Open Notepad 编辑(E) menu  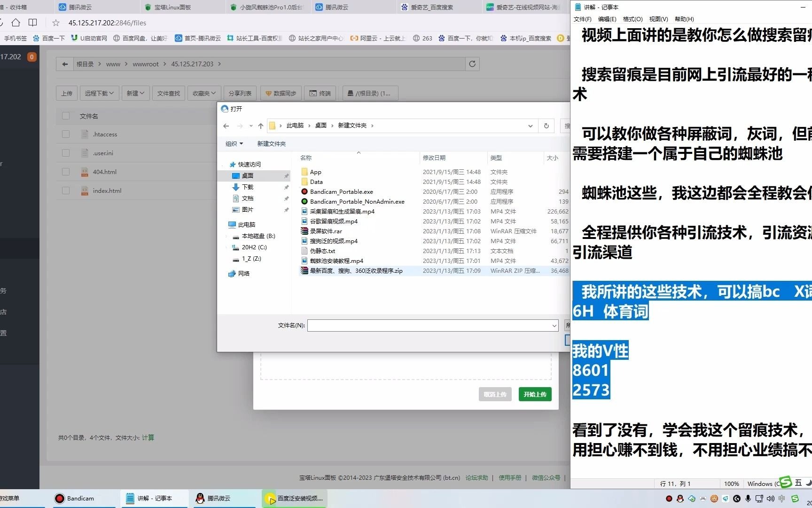(x=607, y=19)
